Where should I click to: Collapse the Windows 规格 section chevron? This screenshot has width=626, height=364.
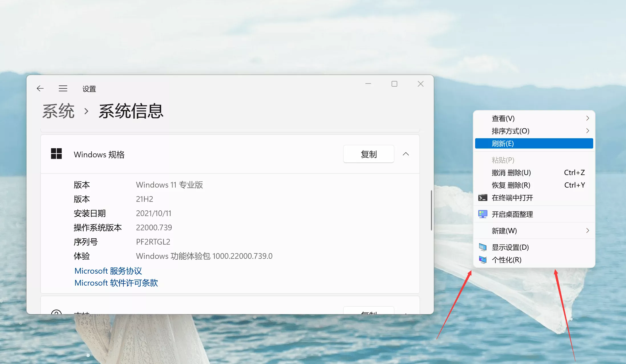pos(406,154)
